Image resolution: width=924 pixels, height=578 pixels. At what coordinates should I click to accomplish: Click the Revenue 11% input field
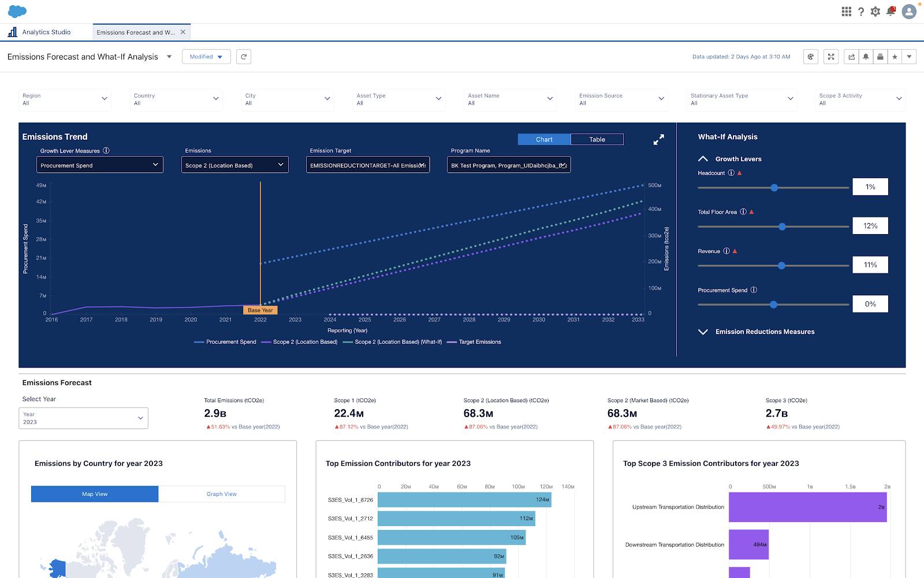870,265
